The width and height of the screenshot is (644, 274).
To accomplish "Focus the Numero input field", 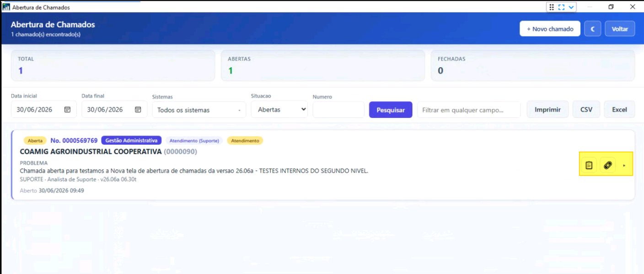I will 338,110.
